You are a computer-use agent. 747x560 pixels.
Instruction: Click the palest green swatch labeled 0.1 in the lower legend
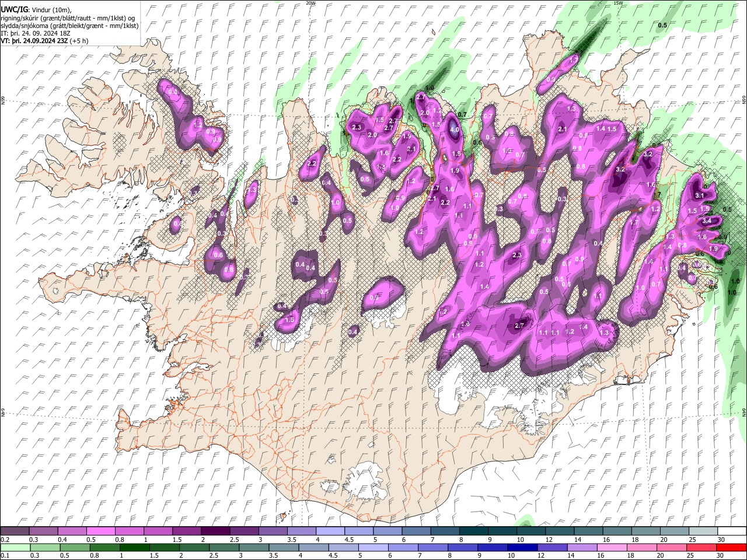tap(15, 548)
